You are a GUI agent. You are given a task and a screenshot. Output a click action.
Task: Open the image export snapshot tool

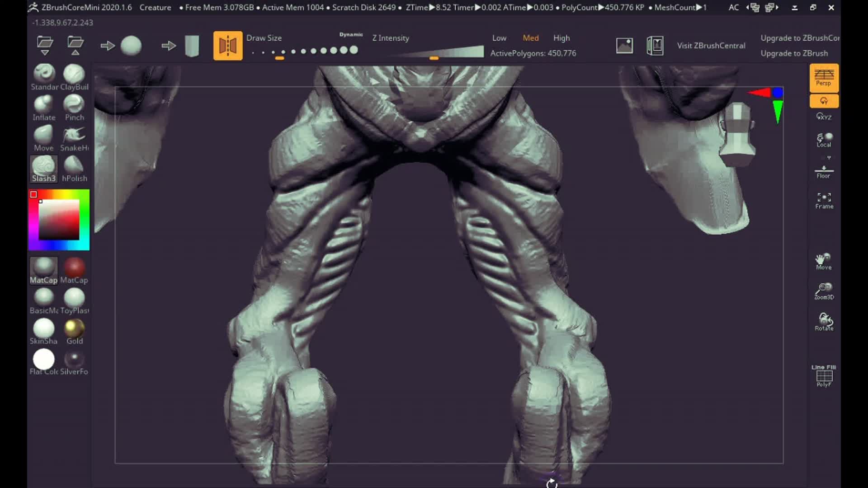(624, 45)
